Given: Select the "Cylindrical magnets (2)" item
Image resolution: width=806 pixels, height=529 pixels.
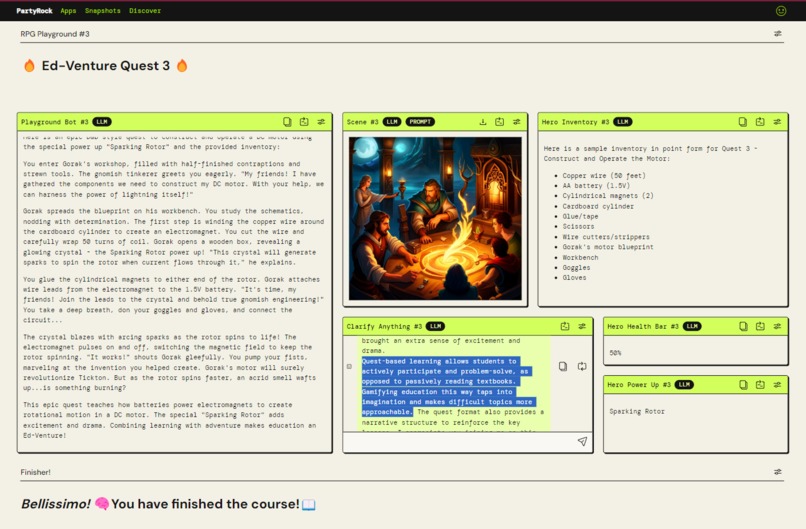Looking at the screenshot, I should [x=608, y=196].
